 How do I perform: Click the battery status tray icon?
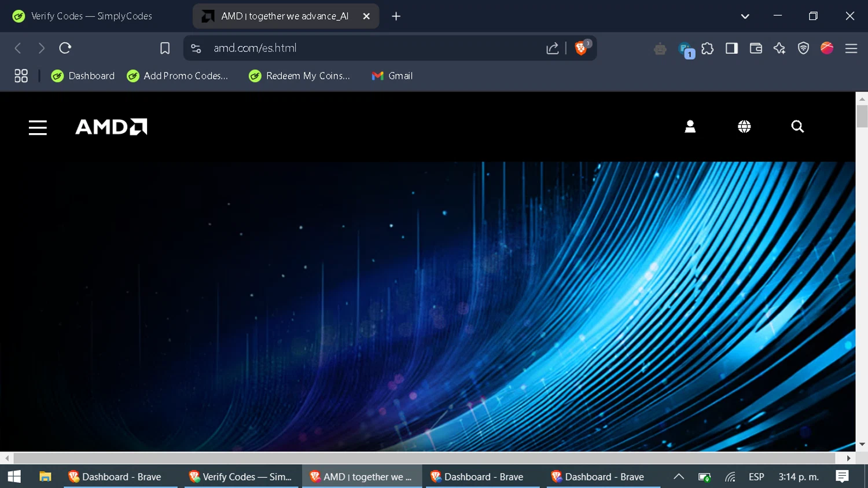click(x=704, y=477)
